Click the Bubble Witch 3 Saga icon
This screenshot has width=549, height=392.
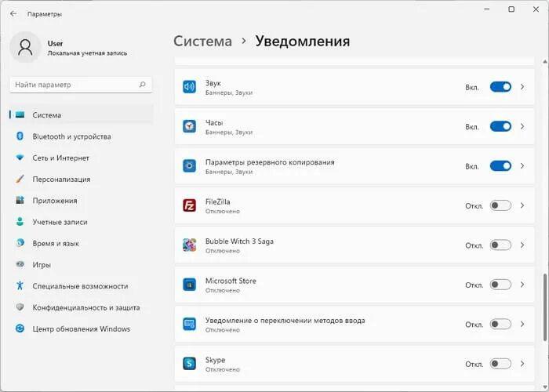(189, 245)
